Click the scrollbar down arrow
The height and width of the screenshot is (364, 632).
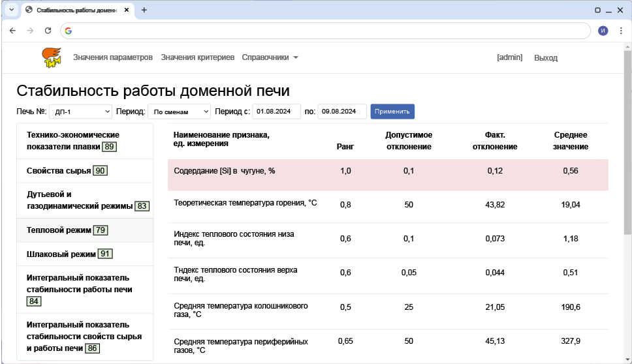click(x=627, y=359)
